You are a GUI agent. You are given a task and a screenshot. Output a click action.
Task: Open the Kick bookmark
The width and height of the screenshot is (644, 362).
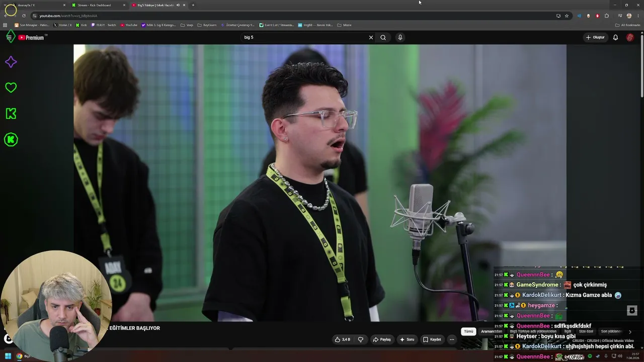coord(82,25)
